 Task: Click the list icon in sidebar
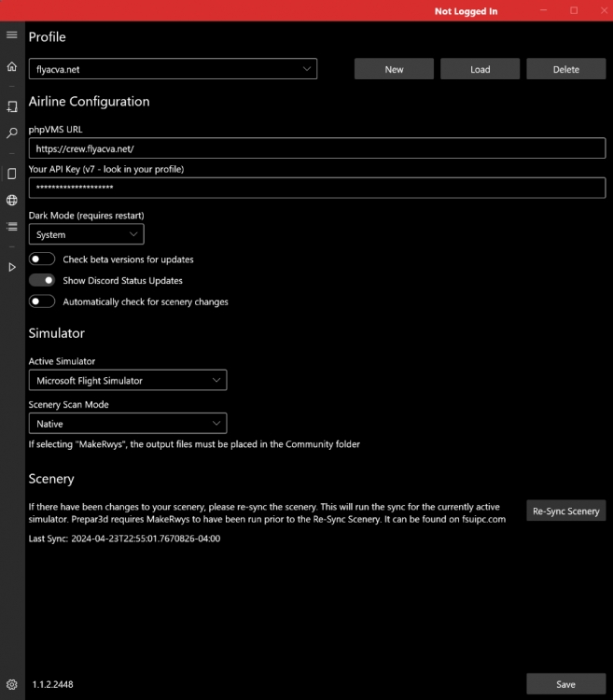[12, 227]
